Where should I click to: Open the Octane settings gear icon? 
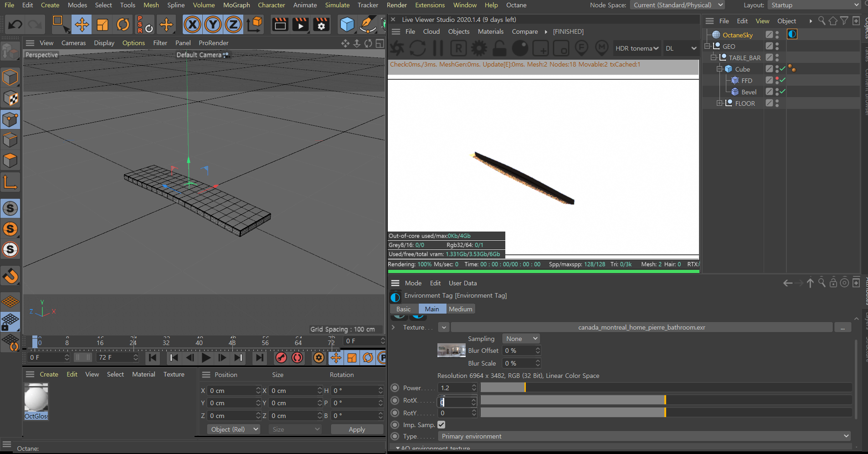[x=479, y=48]
